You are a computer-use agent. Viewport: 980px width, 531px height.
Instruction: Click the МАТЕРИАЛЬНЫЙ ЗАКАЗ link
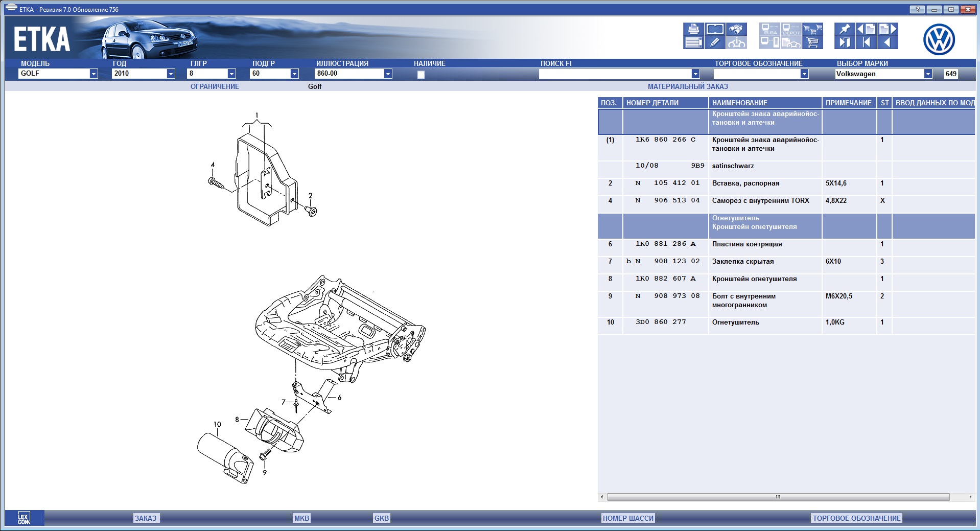(688, 86)
